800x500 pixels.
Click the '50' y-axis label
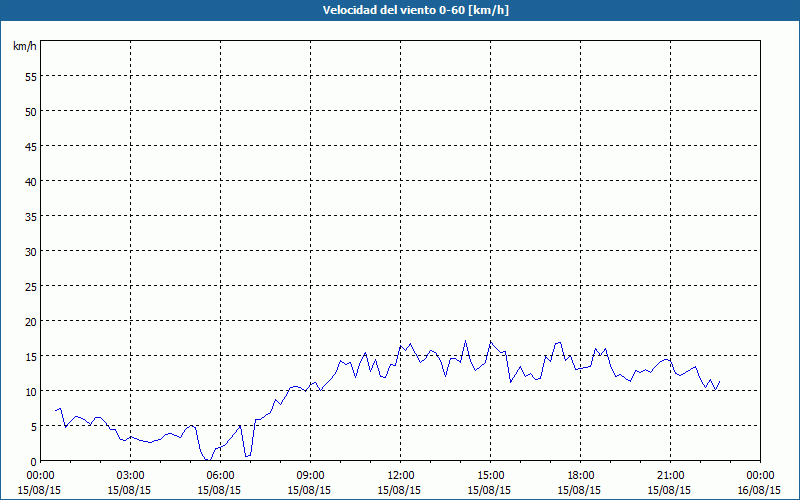tap(31, 111)
